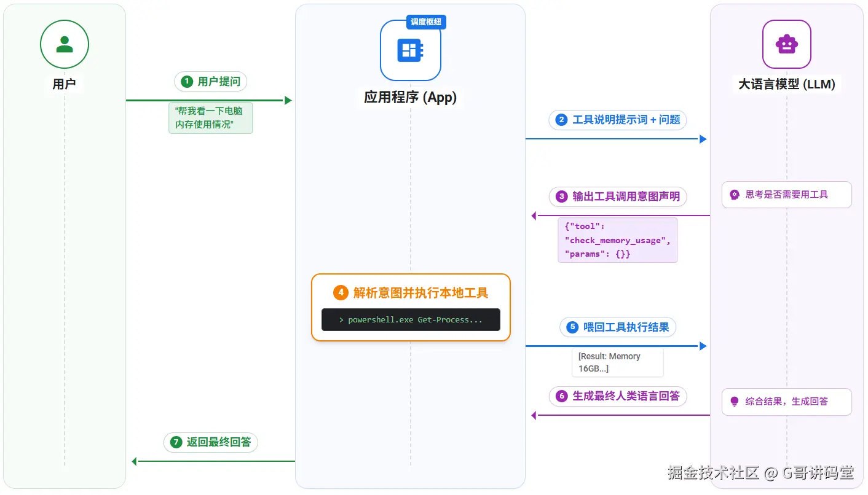Select the 大语言模型 (LLM) title
The width and height of the screenshot is (868, 495).
[x=787, y=84]
